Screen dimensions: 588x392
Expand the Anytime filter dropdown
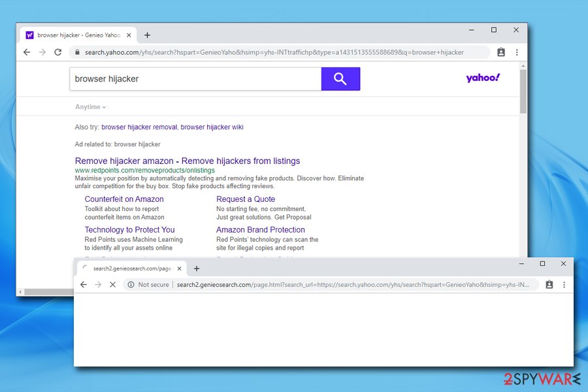point(90,107)
